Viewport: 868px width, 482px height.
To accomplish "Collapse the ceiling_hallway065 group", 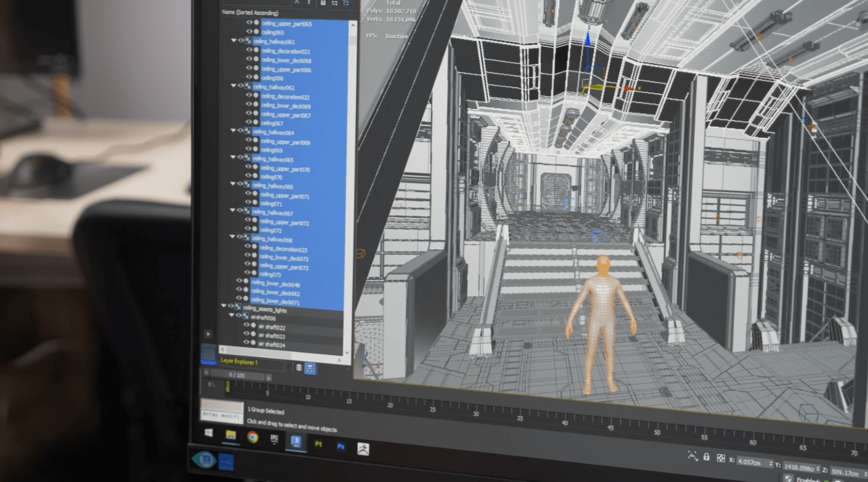I will pos(233,157).
